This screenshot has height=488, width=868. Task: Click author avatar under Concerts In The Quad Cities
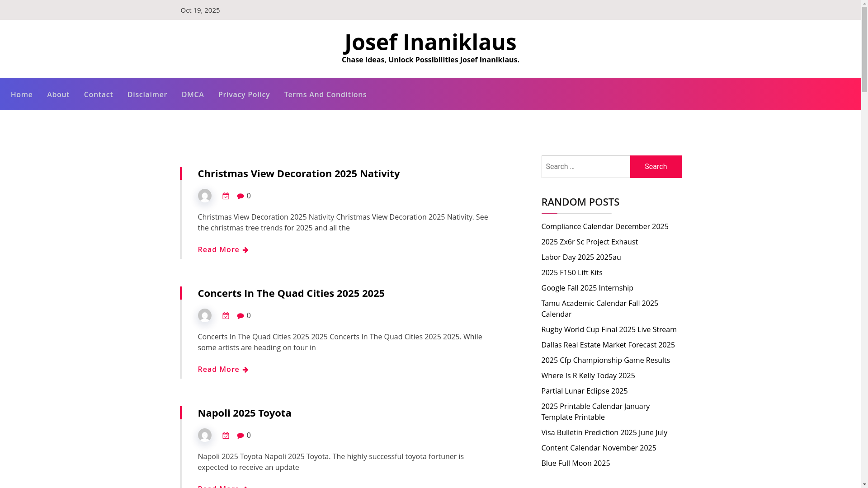pos(205,315)
